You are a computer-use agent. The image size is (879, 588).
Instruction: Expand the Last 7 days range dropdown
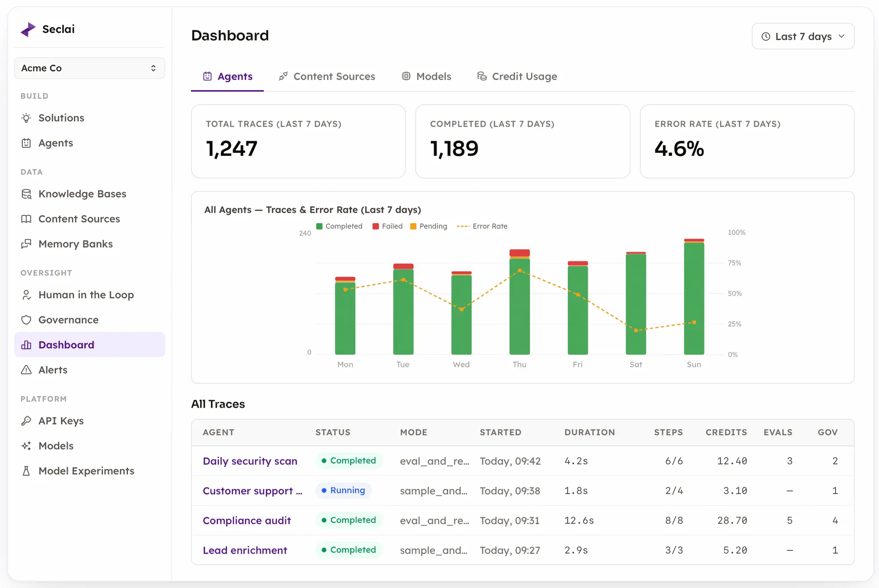803,36
